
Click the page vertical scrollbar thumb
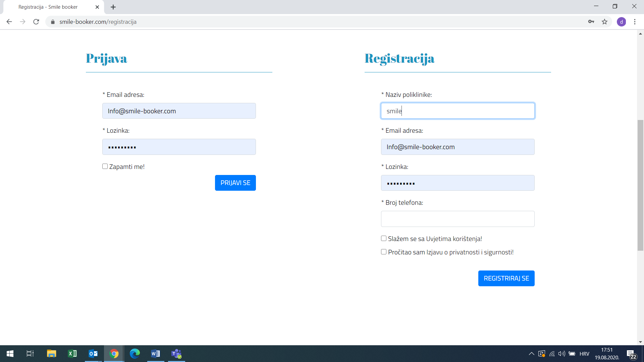pos(640,184)
